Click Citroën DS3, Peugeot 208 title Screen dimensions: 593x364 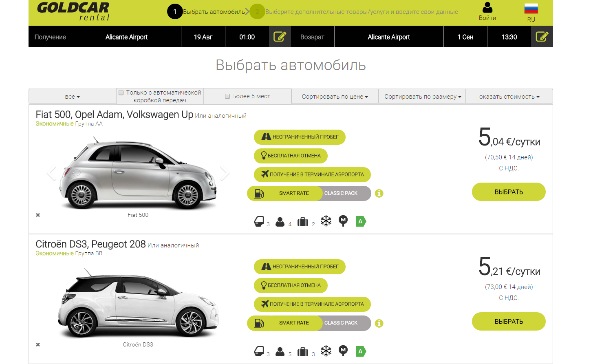point(90,244)
